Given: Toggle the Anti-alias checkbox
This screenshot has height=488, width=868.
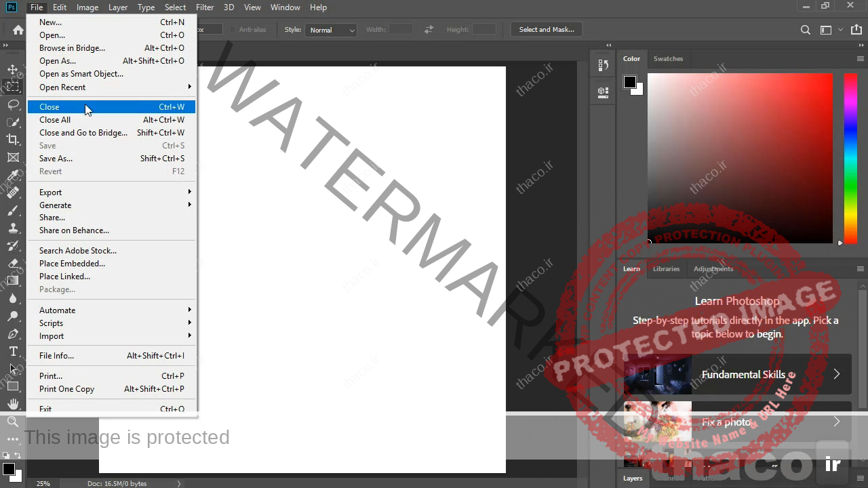Looking at the screenshot, I should [233, 30].
